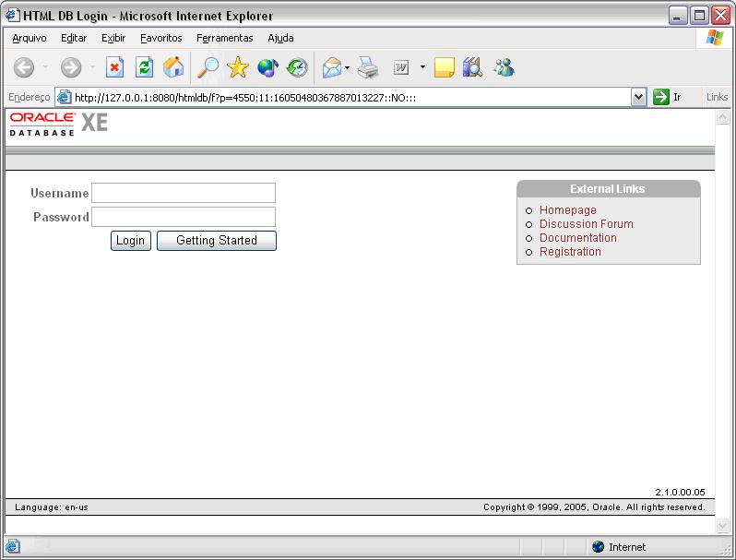
Task: Click the Print printer icon
Action: (x=369, y=67)
